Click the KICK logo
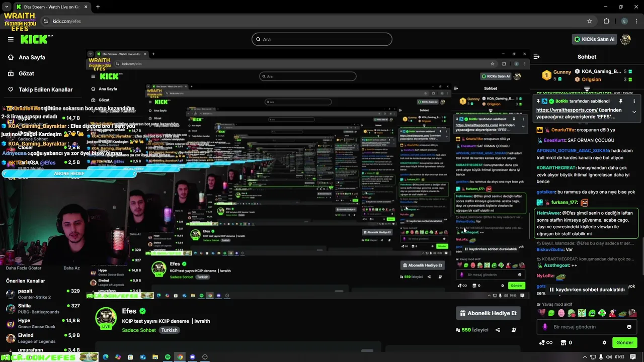This screenshot has height=362, width=644. (x=37, y=39)
